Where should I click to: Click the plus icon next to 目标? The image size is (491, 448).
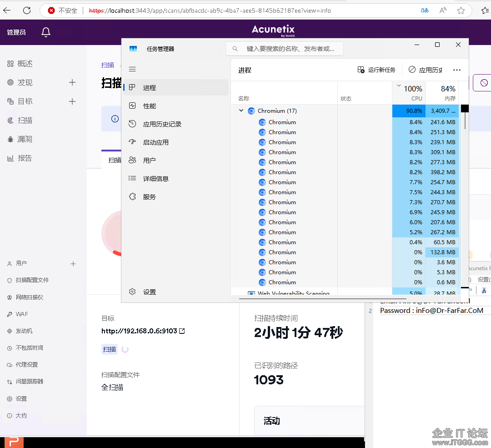point(72,101)
